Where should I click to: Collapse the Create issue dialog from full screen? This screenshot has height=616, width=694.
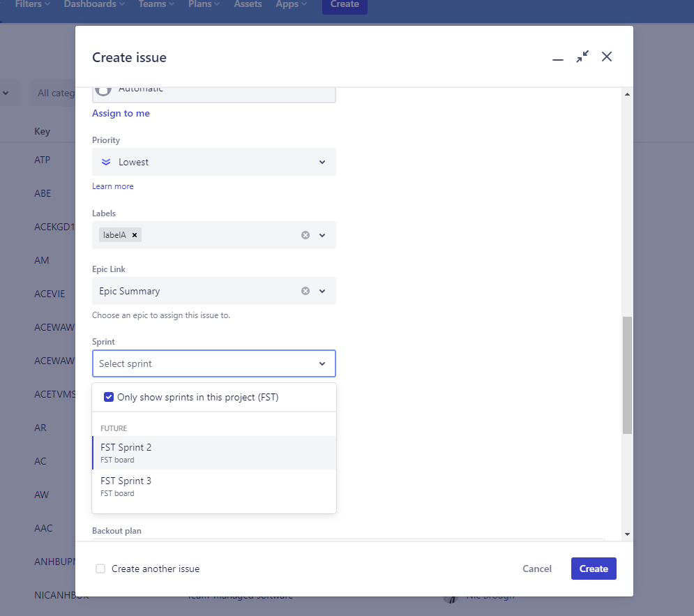pos(582,57)
